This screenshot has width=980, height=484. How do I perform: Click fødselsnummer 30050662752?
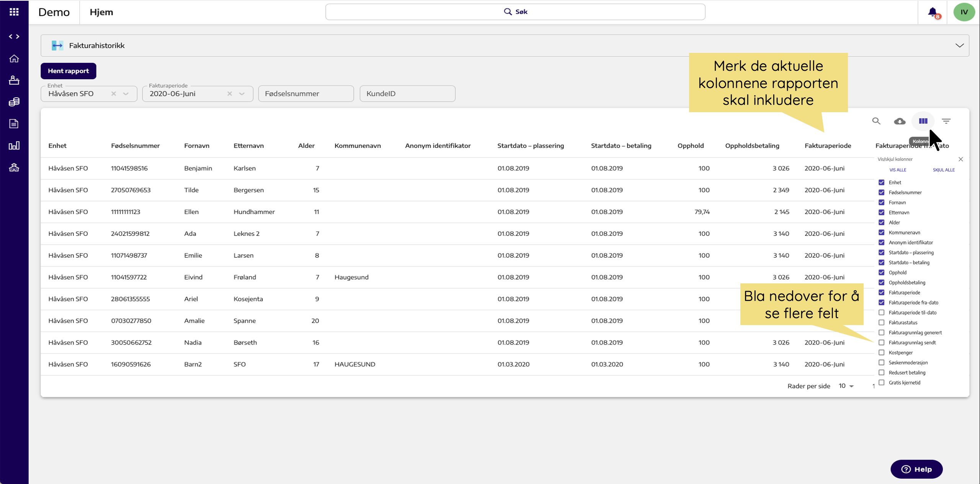pos(131,342)
